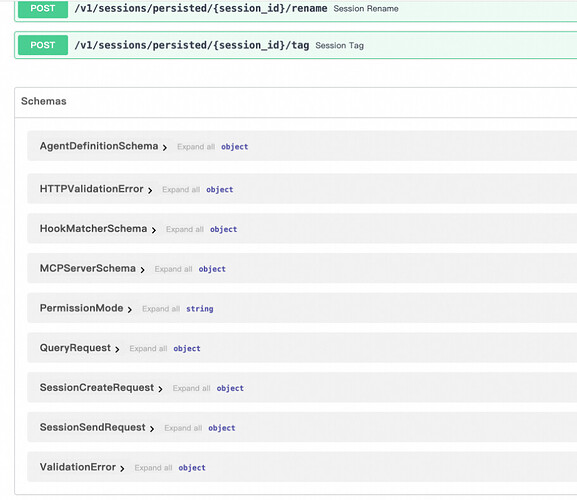577x500 pixels.
Task: Select the MCPServerSchema name
Action: pyautogui.click(x=88, y=268)
